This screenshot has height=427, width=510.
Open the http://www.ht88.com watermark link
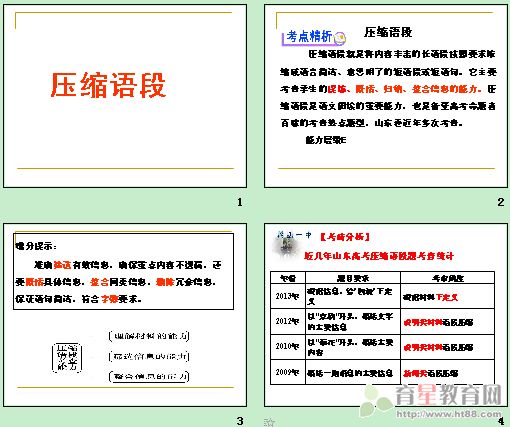tap(449, 414)
